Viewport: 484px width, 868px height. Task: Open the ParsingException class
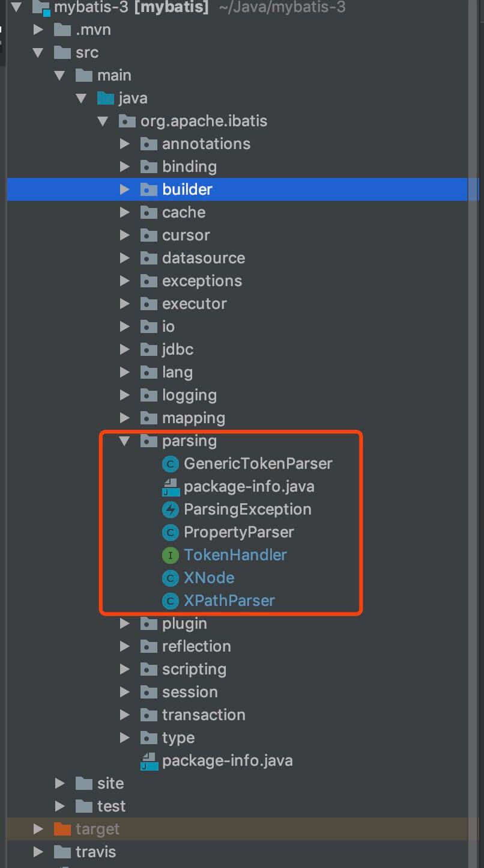click(x=247, y=509)
